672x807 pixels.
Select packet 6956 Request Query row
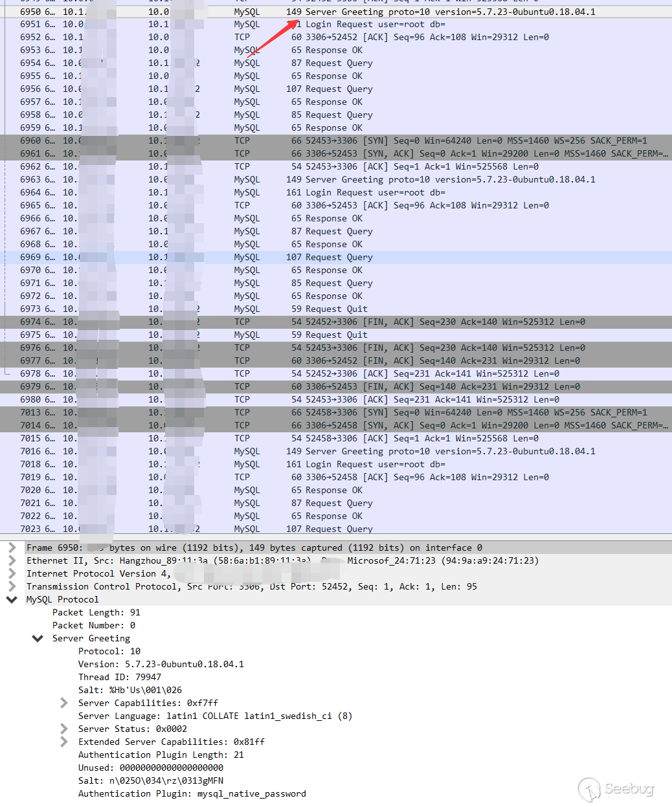point(336,89)
